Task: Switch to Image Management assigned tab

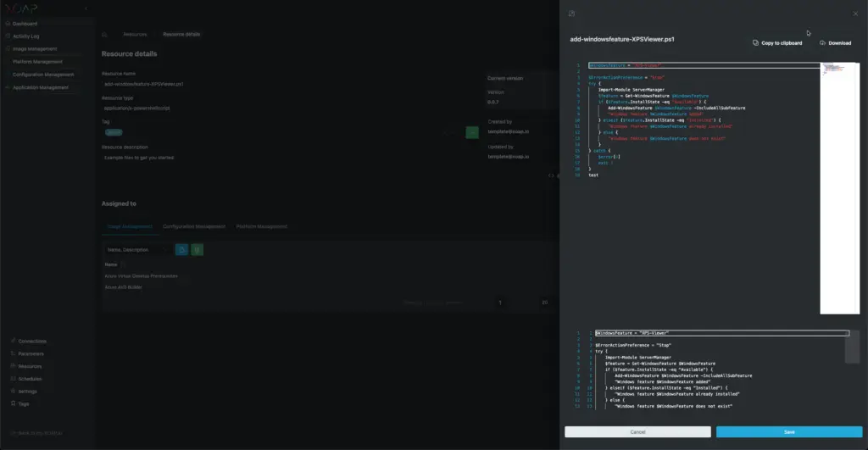Action: tap(130, 226)
